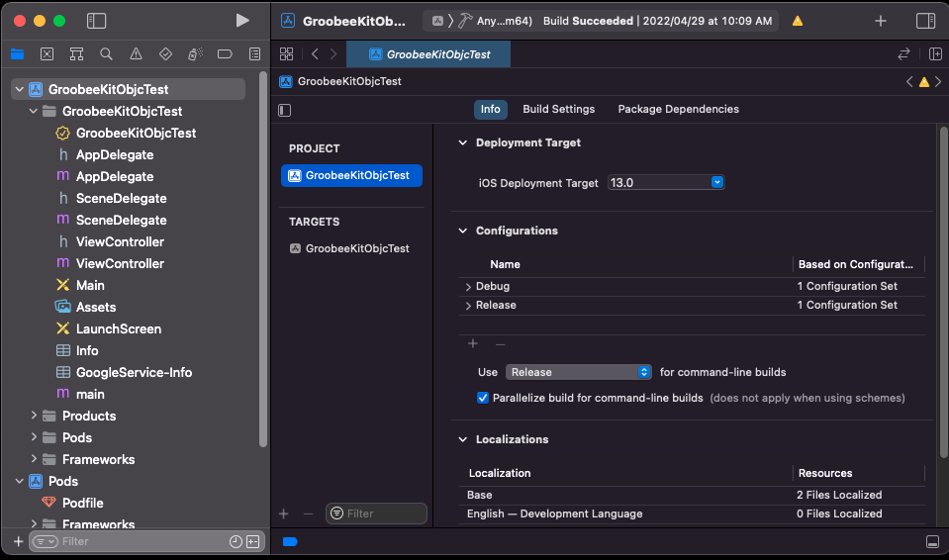Open the command-line builds Release popup

579,372
